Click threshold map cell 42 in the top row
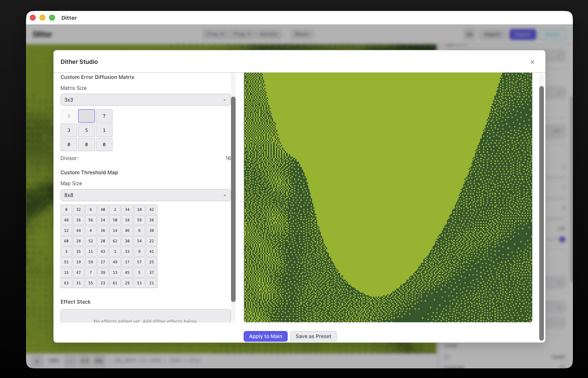 pyautogui.click(x=151, y=209)
